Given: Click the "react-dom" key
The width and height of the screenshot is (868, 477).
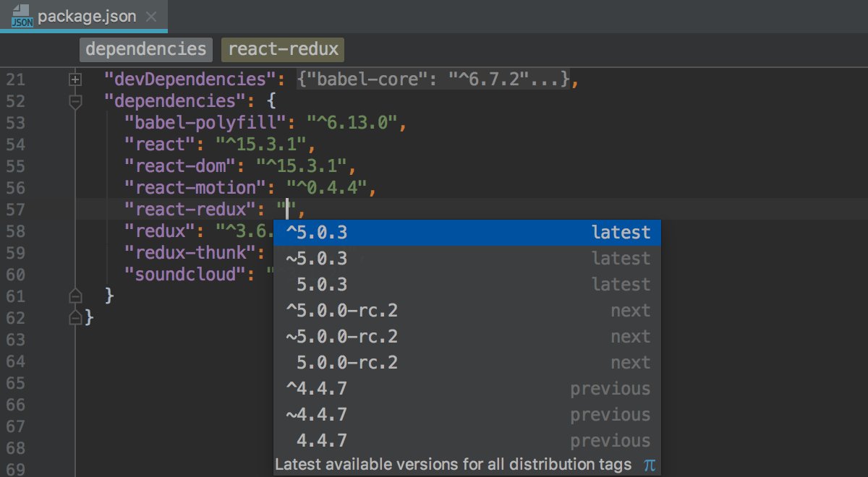Looking at the screenshot, I should pos(181,166).
